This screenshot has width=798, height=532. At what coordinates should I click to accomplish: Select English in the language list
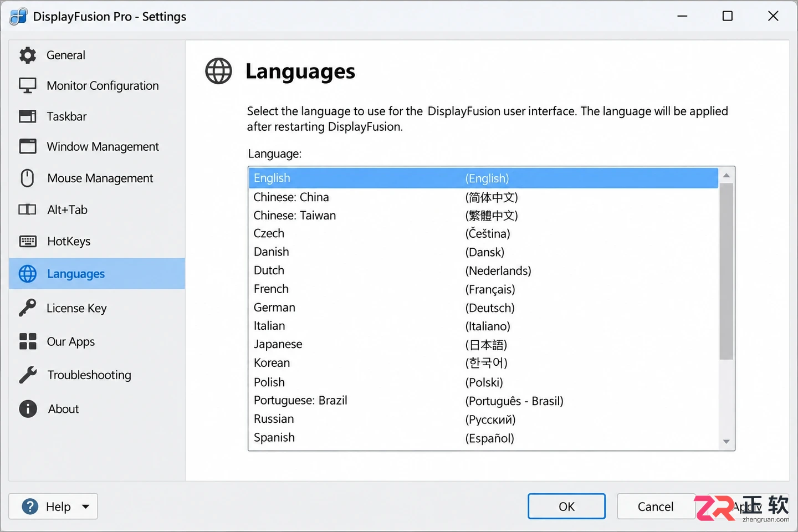[x=483, y=178]
